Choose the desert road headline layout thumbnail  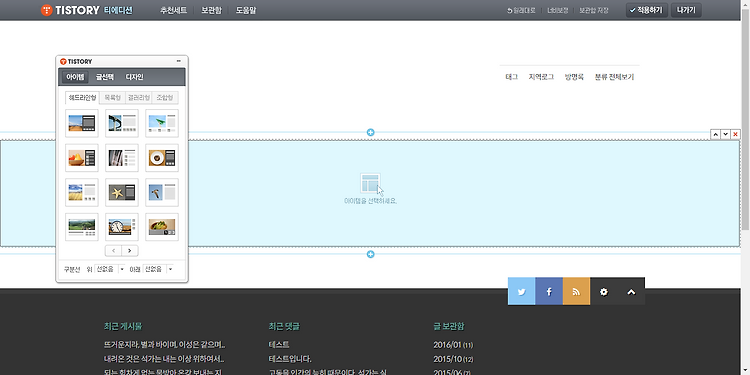82,123
